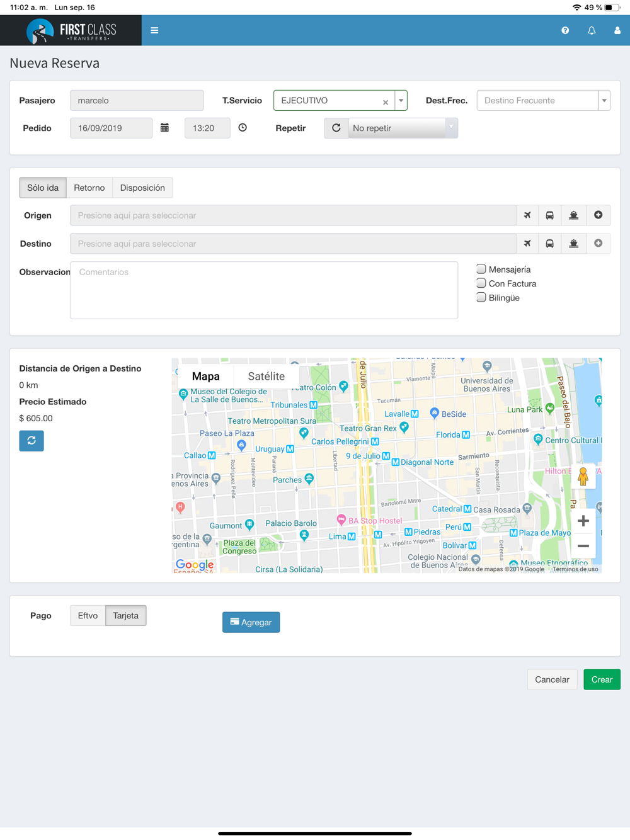Click the Destino address field
The width and height of the screenshot is (630, 840).
[x=293, y=244]
